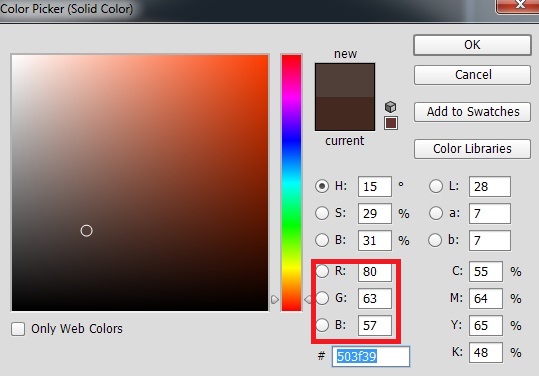Select the R red radio button
Viewport: 539px width, 376px height.
pos(322,271)
